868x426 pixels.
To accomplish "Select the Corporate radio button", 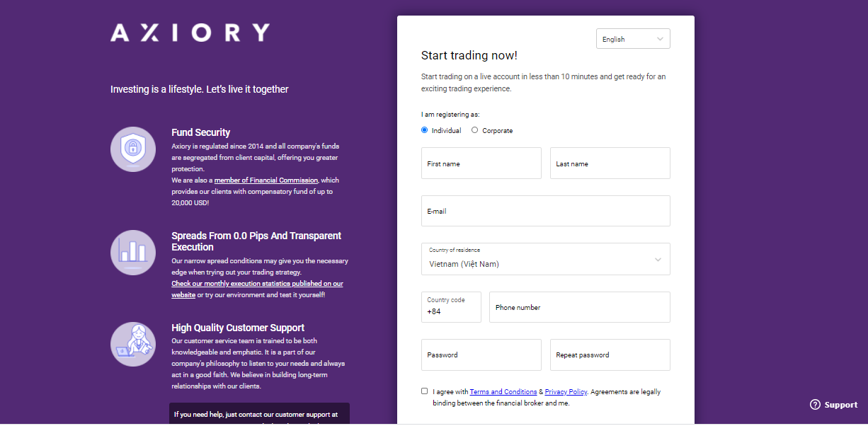I will [x=475, y=130].
